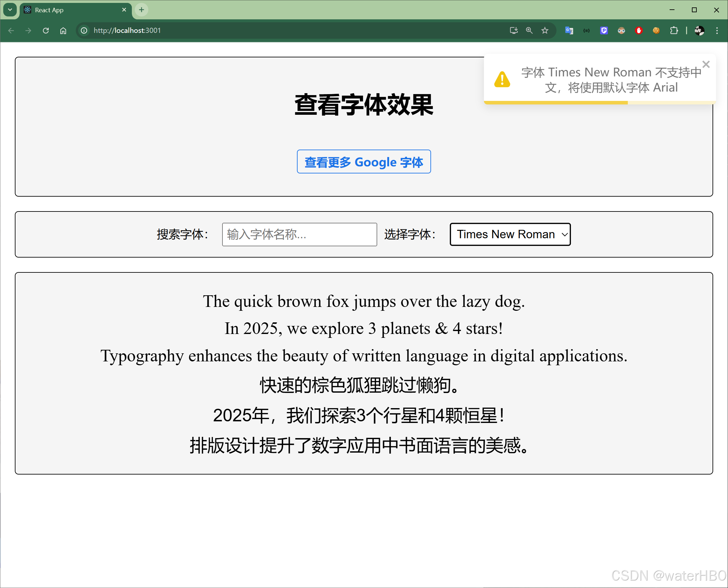Click the zoom magnifier icon in address bar

coord(529,31)
